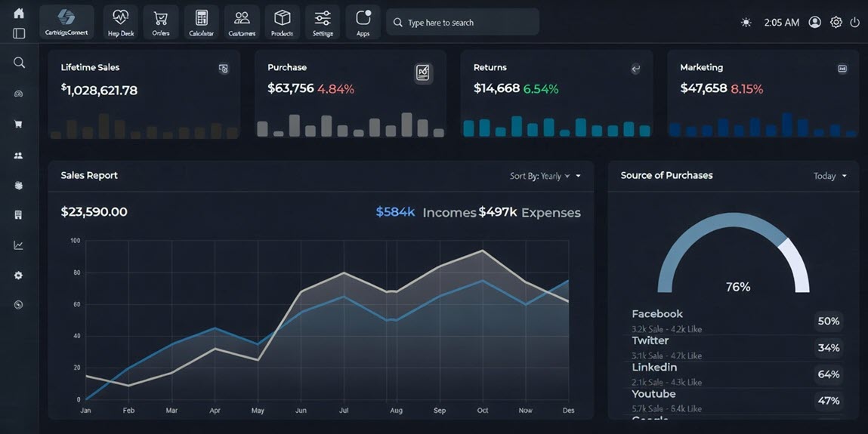The width and height of the screenshot is (868, 434).
Task: Go to Home via the house icon
Action: pyautogui.click(x=19, y=13)
